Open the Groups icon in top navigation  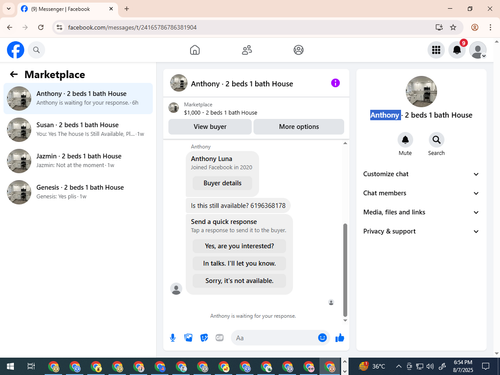[298, 50]
